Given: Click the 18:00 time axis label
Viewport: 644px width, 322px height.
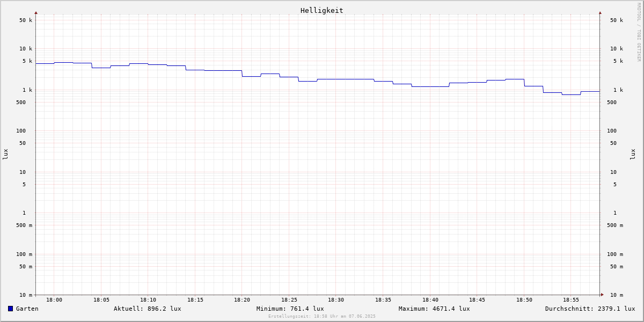Looking at the screenshot, I should [x=54, y=300].
